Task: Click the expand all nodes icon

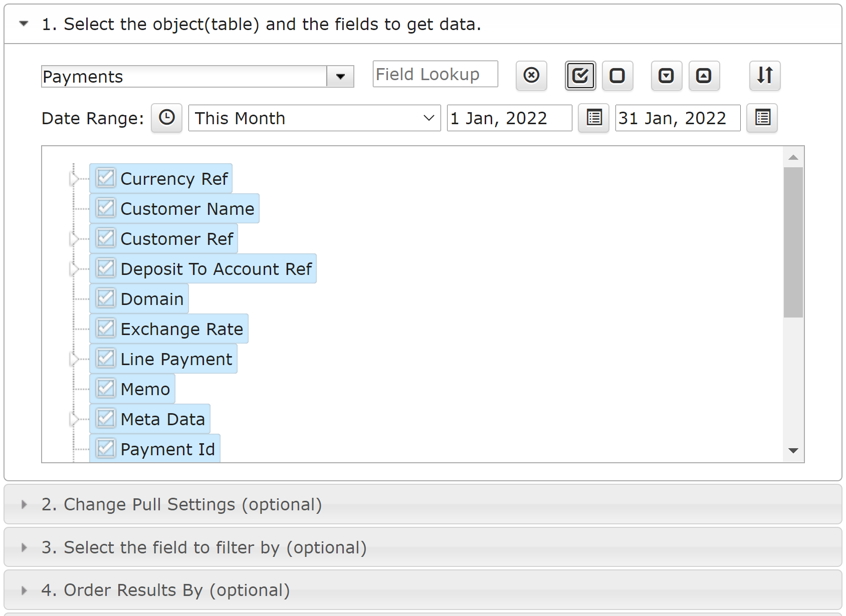Action: 667,76
